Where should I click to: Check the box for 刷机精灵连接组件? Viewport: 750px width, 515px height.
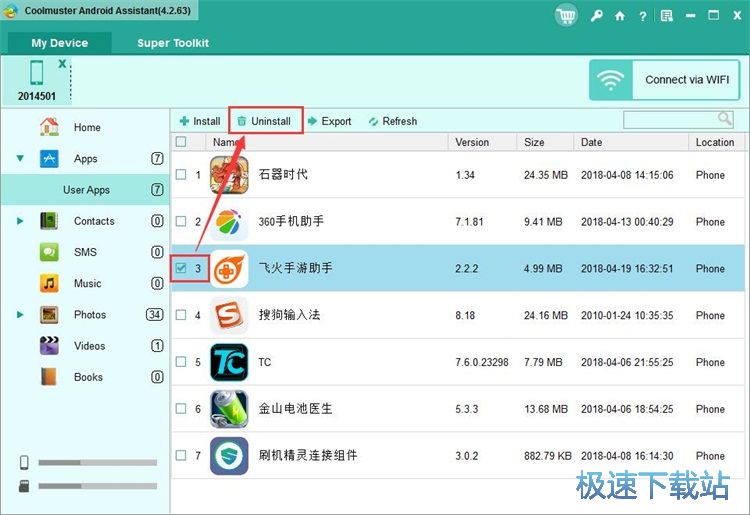[x=181, y=455]
